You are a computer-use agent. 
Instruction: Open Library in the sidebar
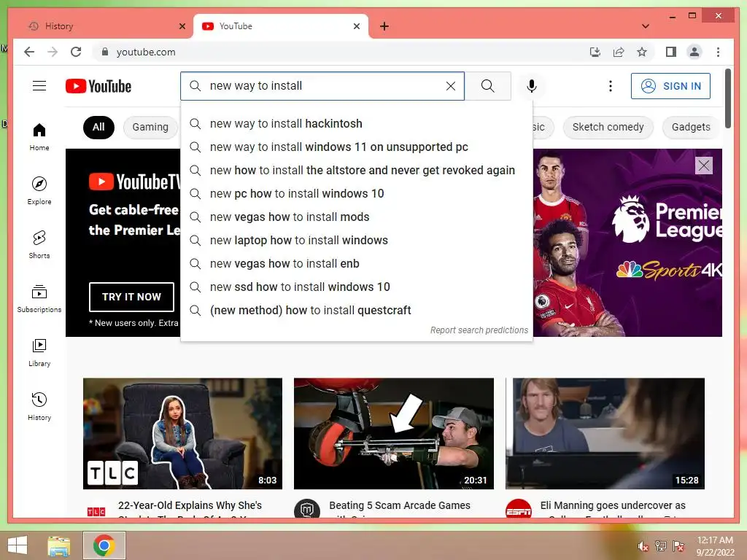point(39,352)
